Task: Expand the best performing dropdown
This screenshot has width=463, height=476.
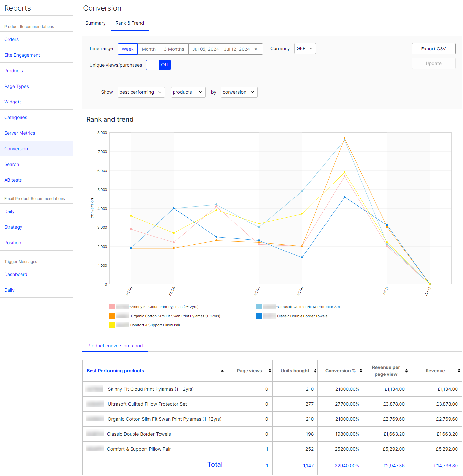Action: (141, 92)
